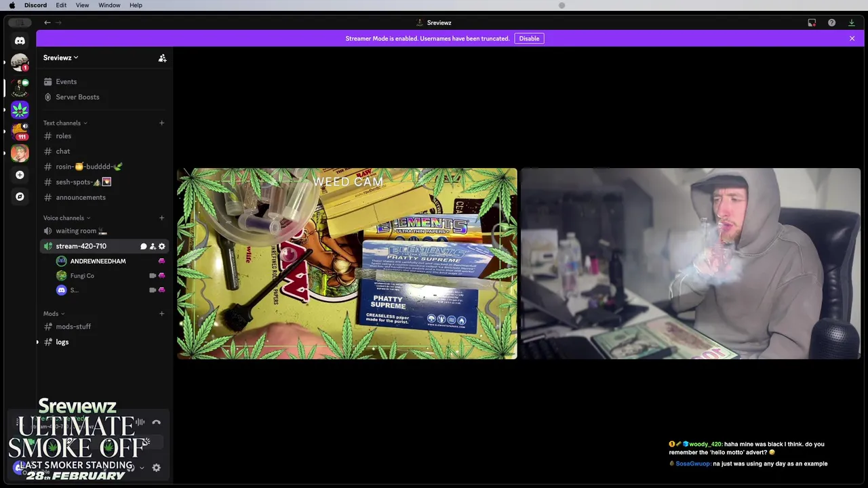
Task: Click the invite people icon beside Sreviewz
Action: click(x=162, y=58)
